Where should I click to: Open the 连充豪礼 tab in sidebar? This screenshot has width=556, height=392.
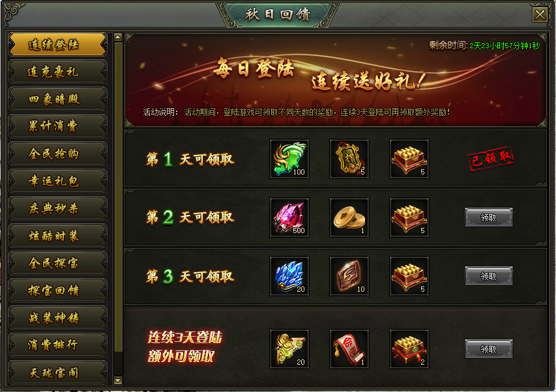[x=57, y=72]
